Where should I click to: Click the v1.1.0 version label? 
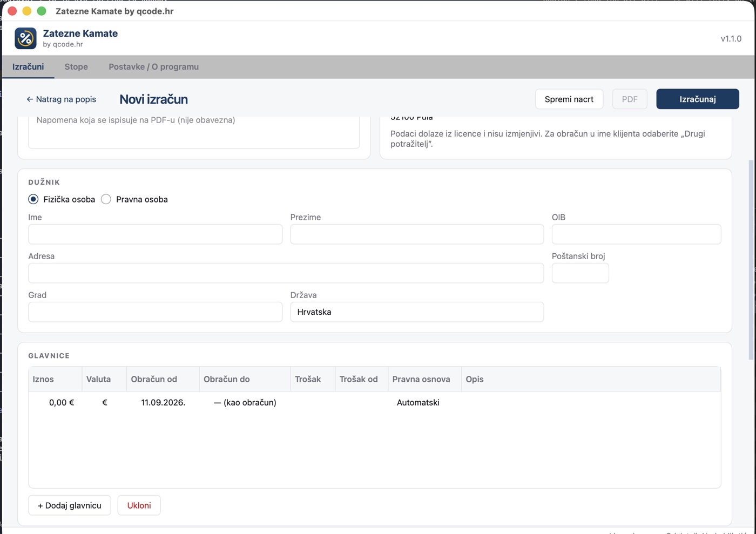731,39
